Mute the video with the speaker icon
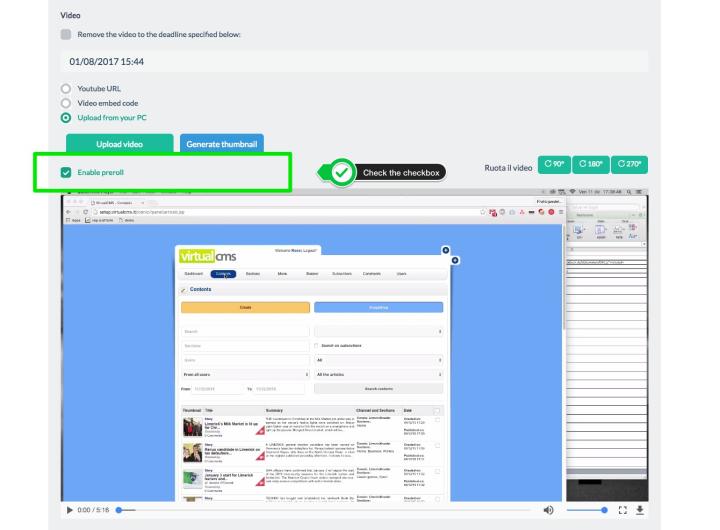 pyautogui.click(x=548, y=511)
